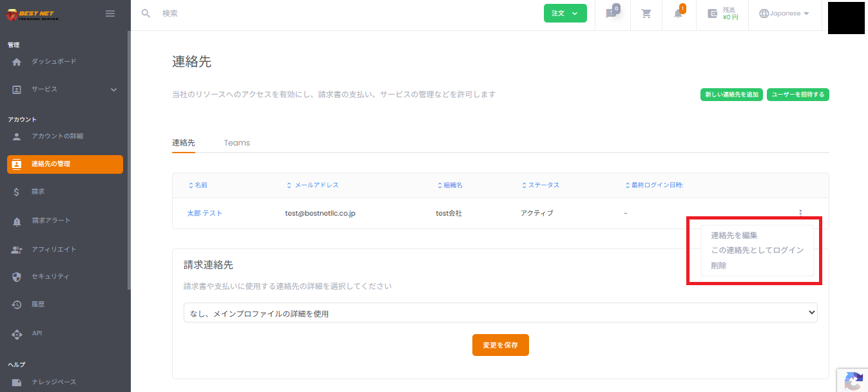Screen dimensions: 868x392
Task: Select 削除 from the context menu
Action: 719,265
